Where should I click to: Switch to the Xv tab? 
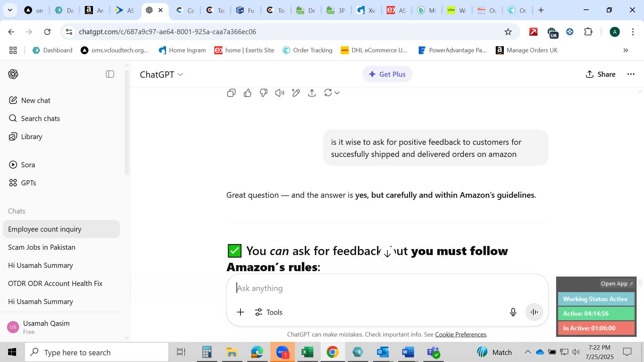(366, 10)
